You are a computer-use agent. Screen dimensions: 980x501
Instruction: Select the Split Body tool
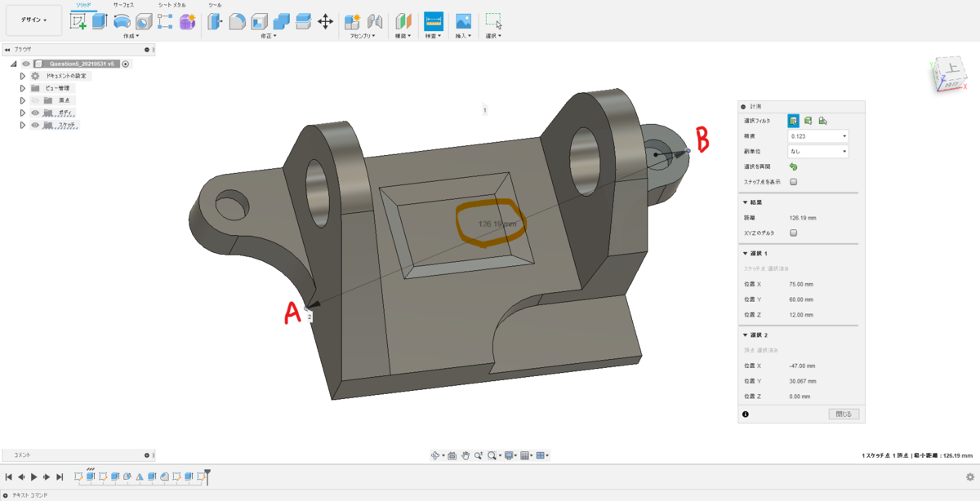[x=303, y=22]
